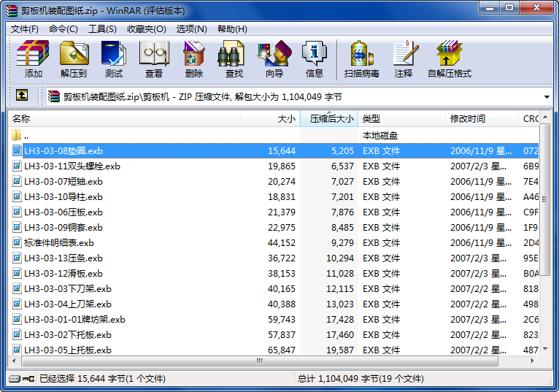Open the 文件(F) menu

[x=25, y=29]
